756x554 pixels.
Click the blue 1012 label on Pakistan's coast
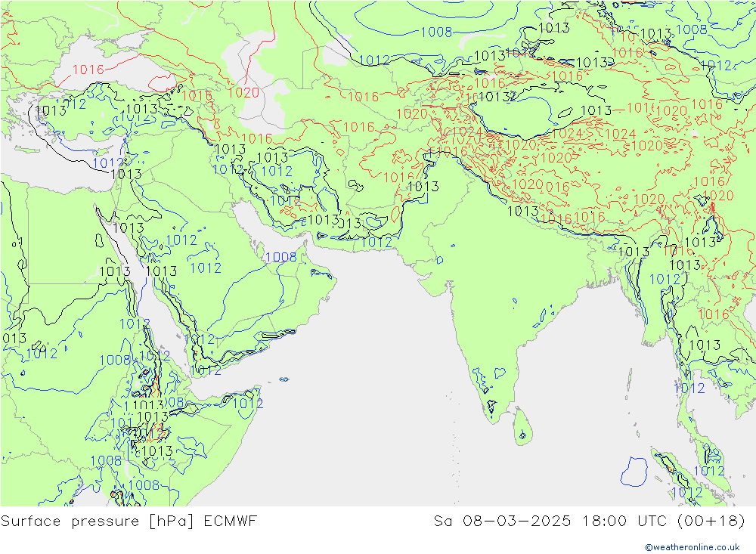tap(376, 242)
